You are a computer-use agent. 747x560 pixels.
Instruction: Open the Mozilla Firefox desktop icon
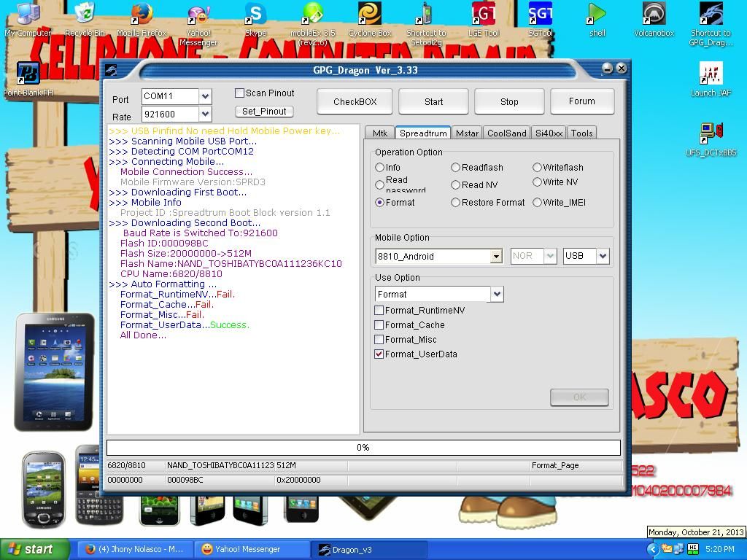(x=142, y=15)
